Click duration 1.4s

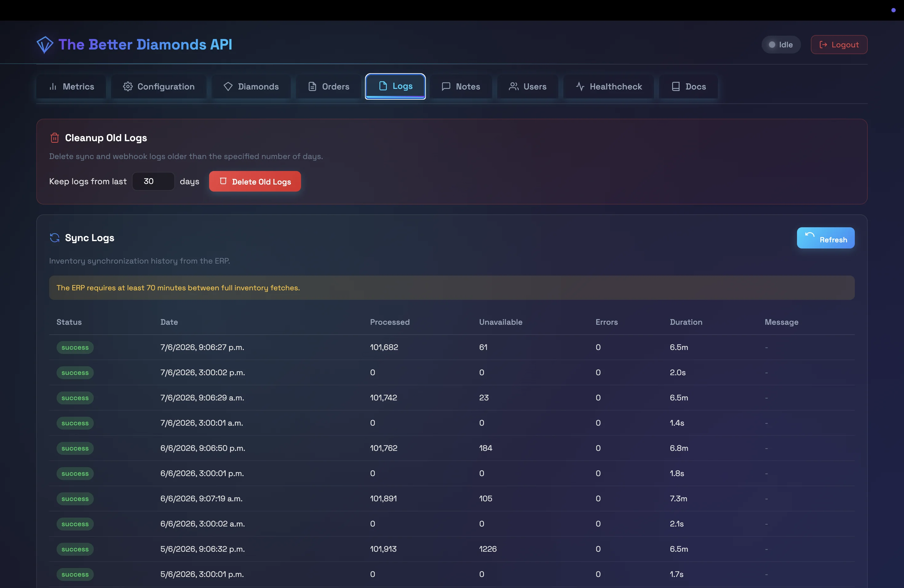pos(677,423)
